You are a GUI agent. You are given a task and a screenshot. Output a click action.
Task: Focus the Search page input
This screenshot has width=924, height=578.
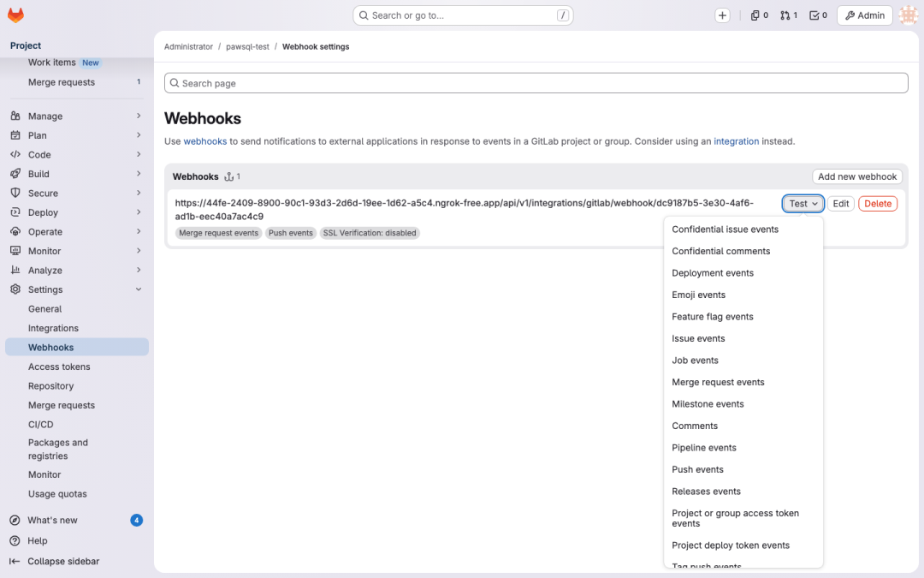point(536,83)
